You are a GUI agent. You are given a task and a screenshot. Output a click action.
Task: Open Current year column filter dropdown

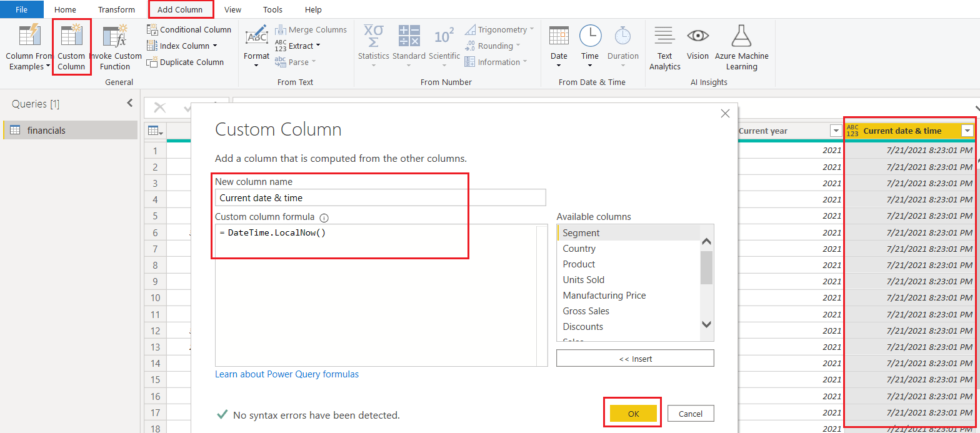click(836, 131)
